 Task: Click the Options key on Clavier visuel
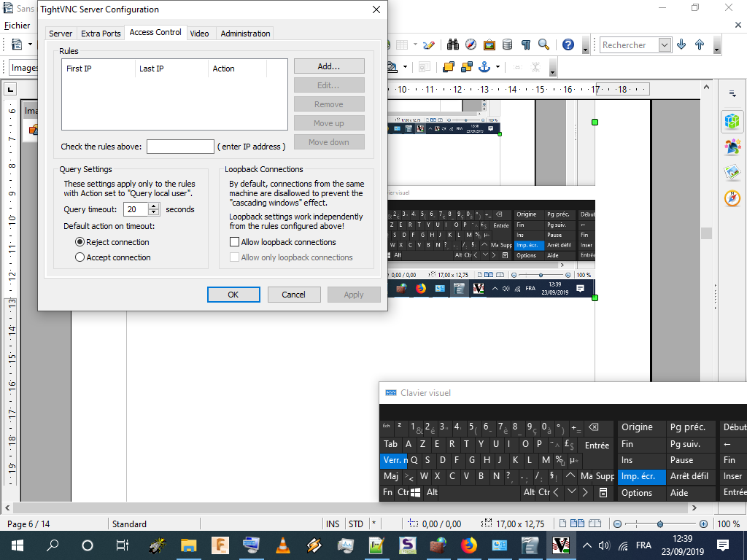click(641, 493)
